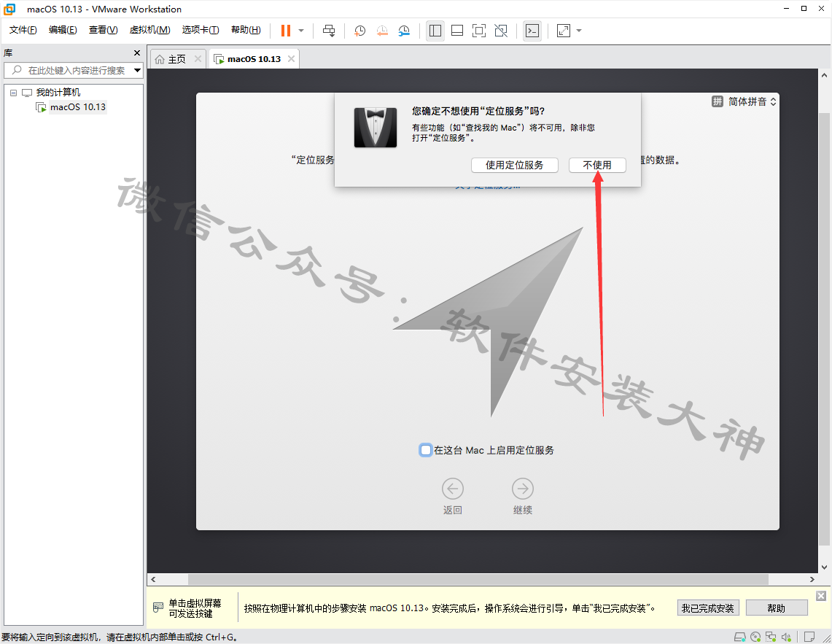Pause the virtual machine from the toolbar
832x644 pixels.
pyautogui.click(x=285, y=31)
